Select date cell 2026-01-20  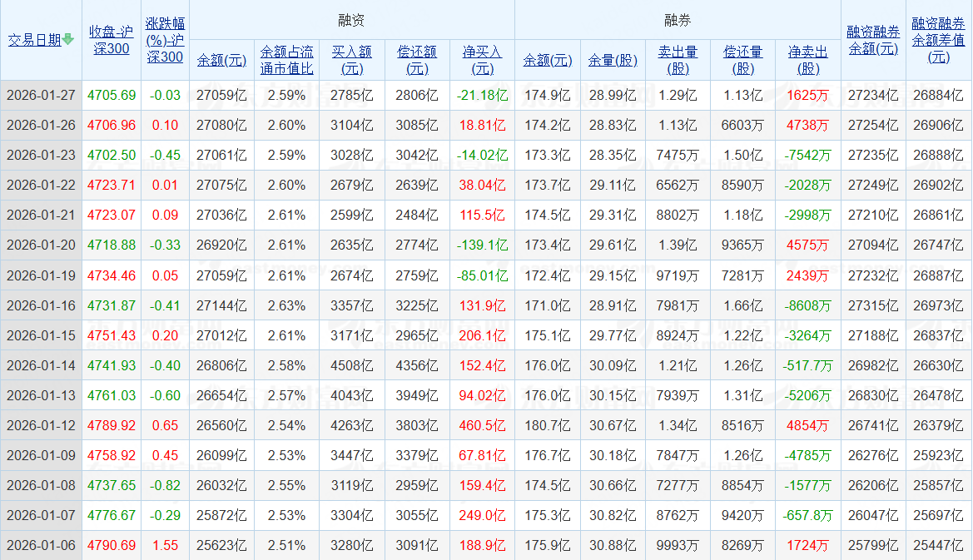pyautogui.click(x=41, y=245)
